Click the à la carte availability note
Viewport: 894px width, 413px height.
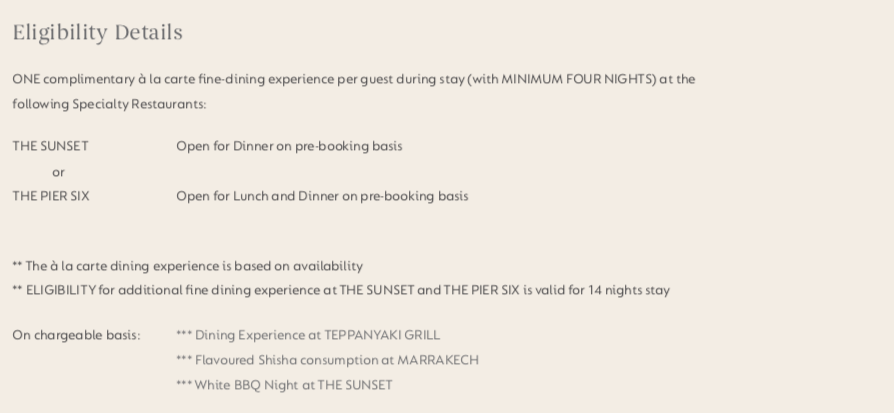[188, 266]
